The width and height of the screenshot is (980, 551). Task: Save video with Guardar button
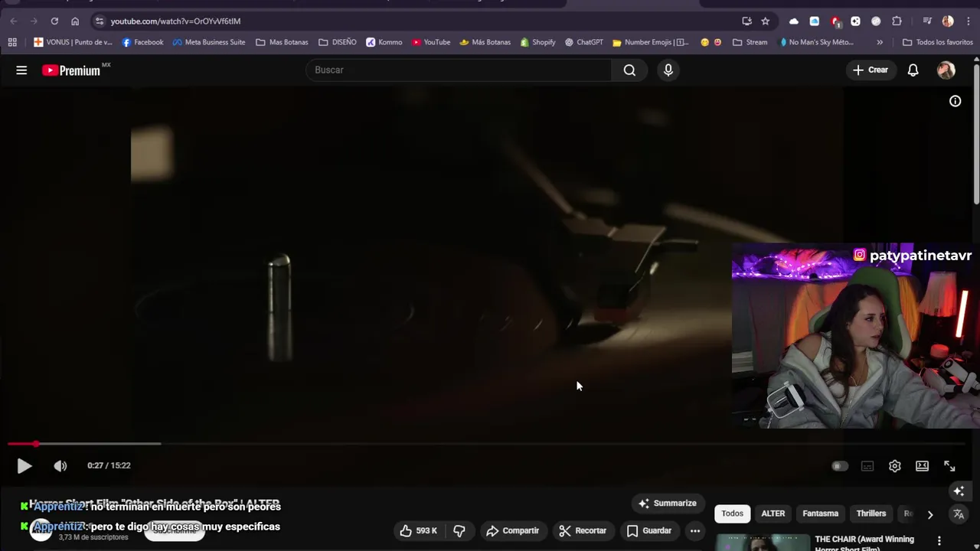pos(649,530)
